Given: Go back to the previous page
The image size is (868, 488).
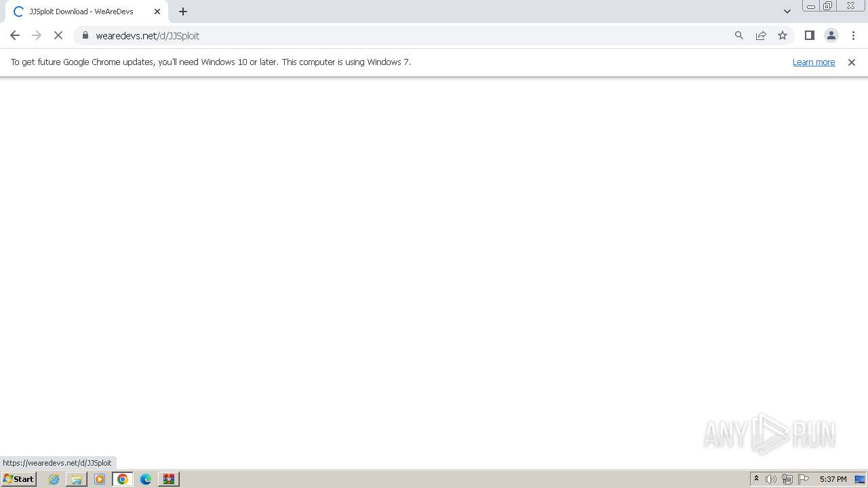Looking at the screenshot, I should 15,35.
